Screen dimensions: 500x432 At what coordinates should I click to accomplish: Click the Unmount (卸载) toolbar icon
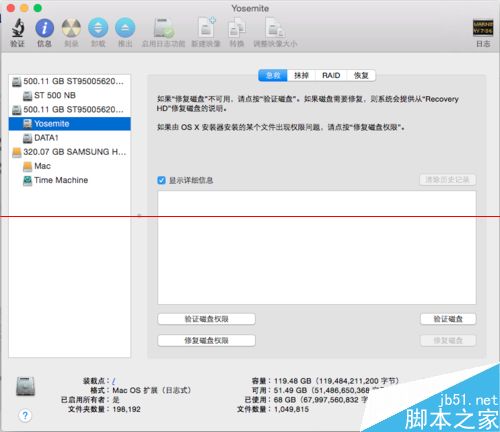[98, 28]
